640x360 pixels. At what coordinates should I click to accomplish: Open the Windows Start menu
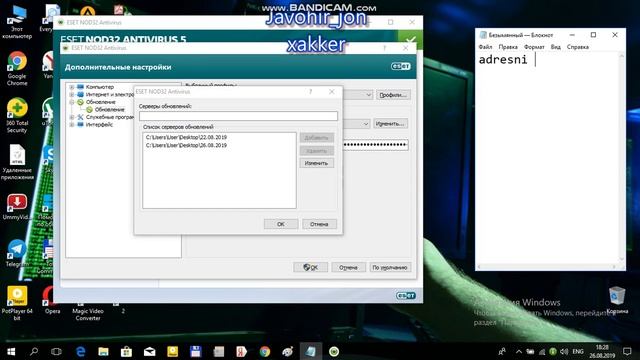coord(11,351)
